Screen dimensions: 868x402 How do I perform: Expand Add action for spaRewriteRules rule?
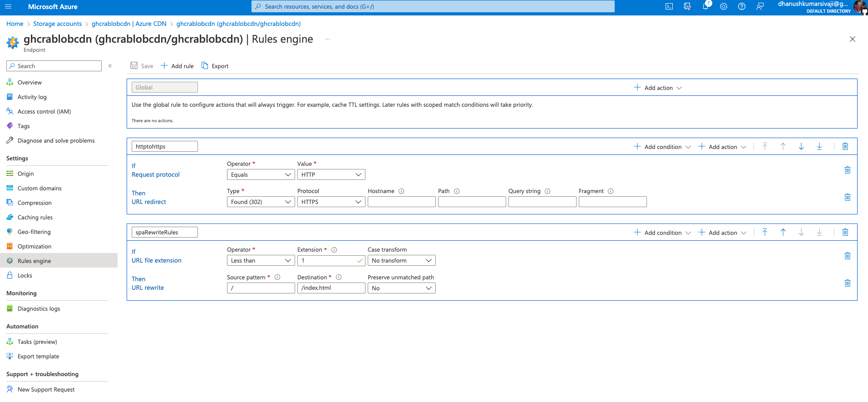coord(722,233)
